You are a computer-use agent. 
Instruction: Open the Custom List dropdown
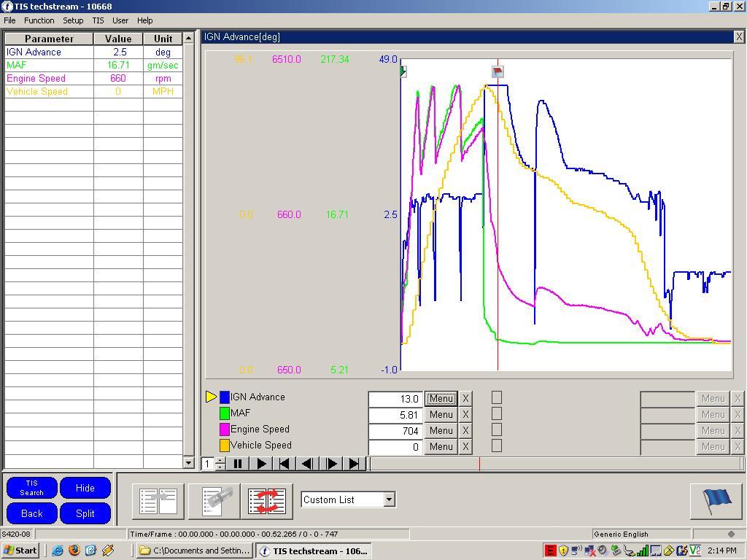coord(389,499)
